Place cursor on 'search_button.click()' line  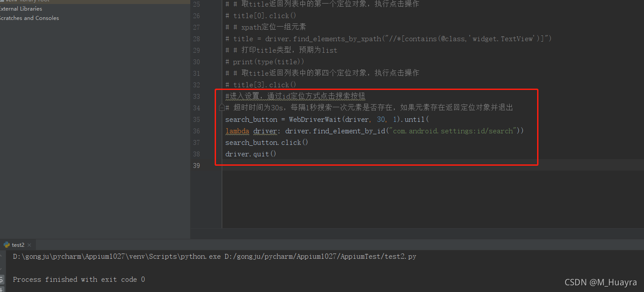tap(267, 143)
